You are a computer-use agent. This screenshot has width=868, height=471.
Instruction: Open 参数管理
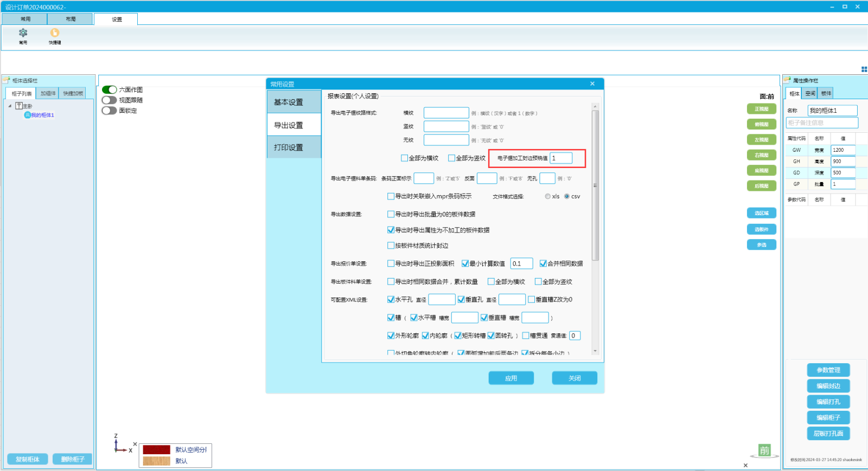coord(828,370)
